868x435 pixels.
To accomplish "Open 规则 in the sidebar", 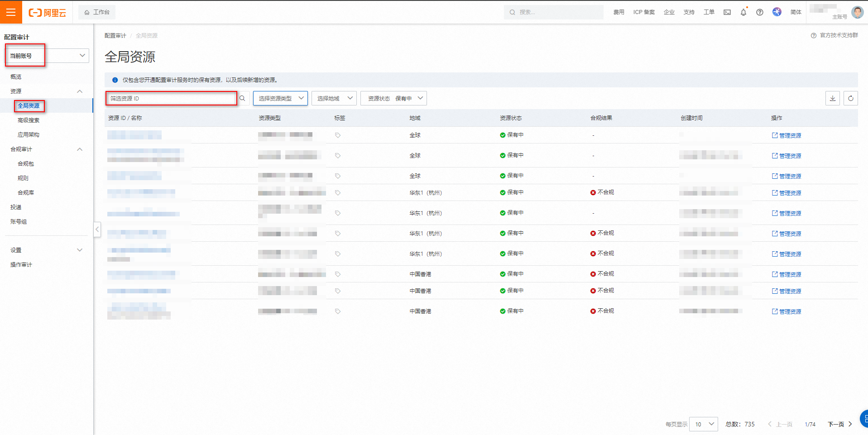I will tap(23, 178).
